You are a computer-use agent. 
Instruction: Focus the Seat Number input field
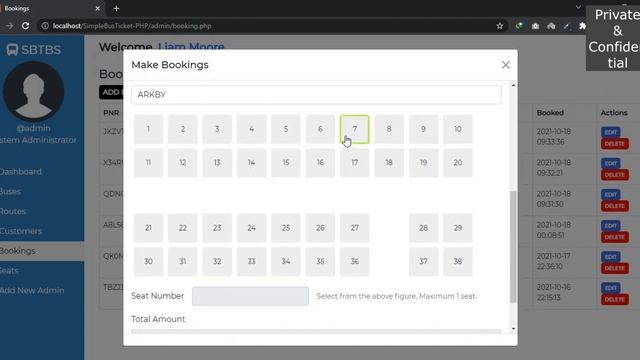[250, 296]
